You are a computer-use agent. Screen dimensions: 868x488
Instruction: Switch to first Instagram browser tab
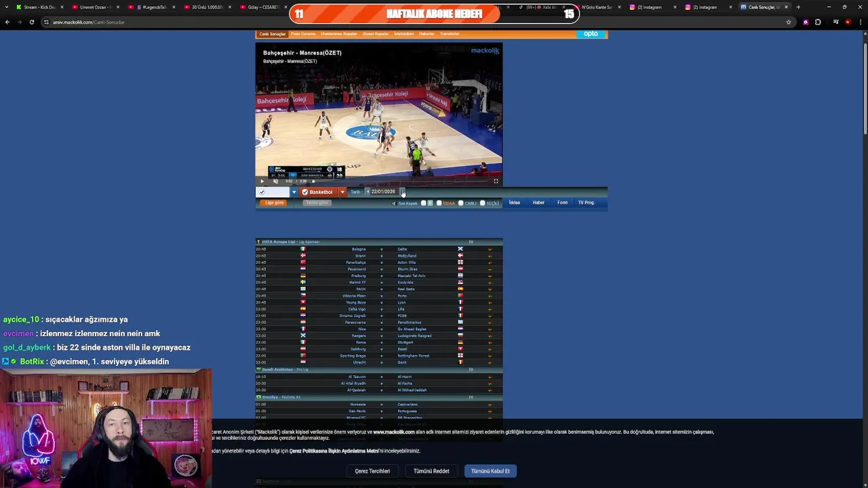click(x=650, y=7)
